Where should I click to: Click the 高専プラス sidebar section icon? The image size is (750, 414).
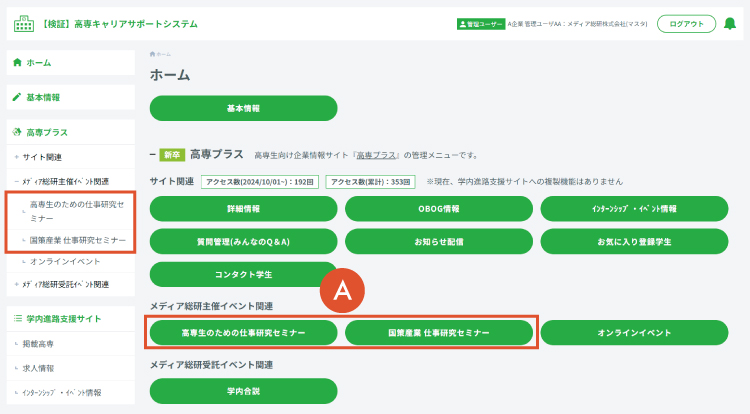(x=17, y=132)
